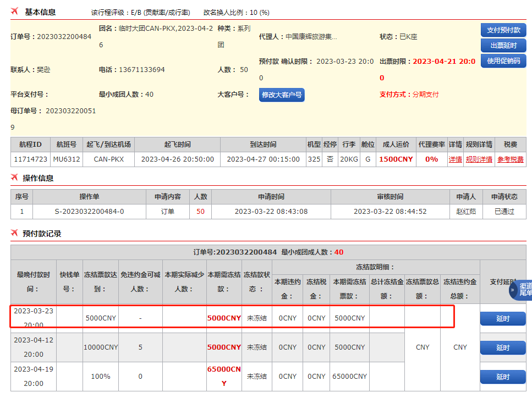
Task: Open the 渠道尾单 floating tab
Action: pyautogui.click(x=525, y=289)
